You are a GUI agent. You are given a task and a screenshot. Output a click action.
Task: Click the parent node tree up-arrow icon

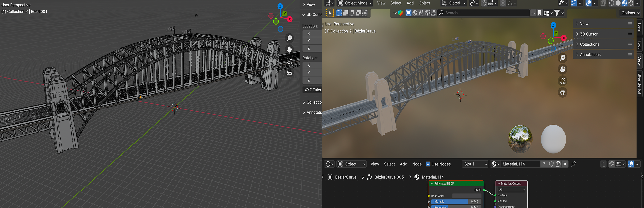(603, 164)
